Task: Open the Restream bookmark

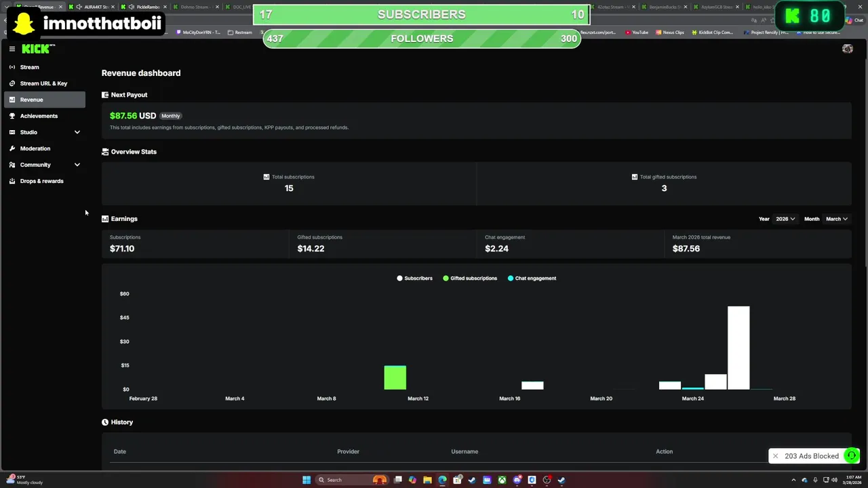Action: click(240, 33)
